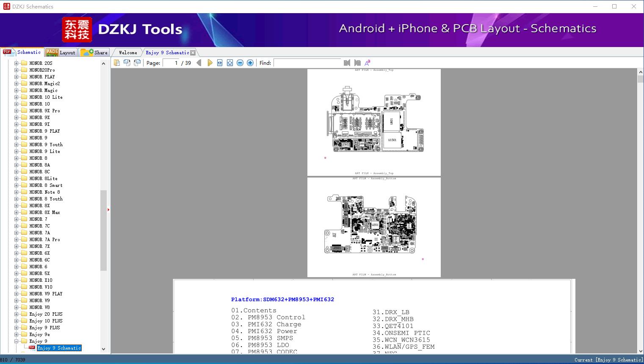This screenshot has height=364, width=644.
Task: Click the folder icon next to HONOR 9X Pro
Action: coord(24,111)
